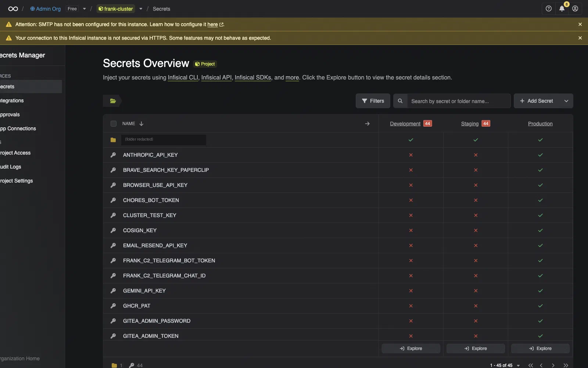Click FRANK_C2_TELEGRAM_CHAT_ID secret name
The height and width of the screenshot is (368, 588).
pyautogui.click(x=164, y=276)
